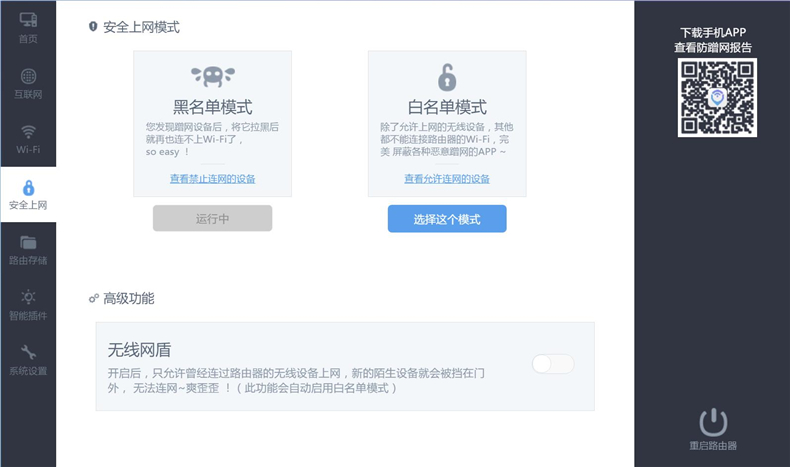The image size is (790, 467).
Task: Open the 查看禁止连网的设备 link
Action: (x=212, y=179)
